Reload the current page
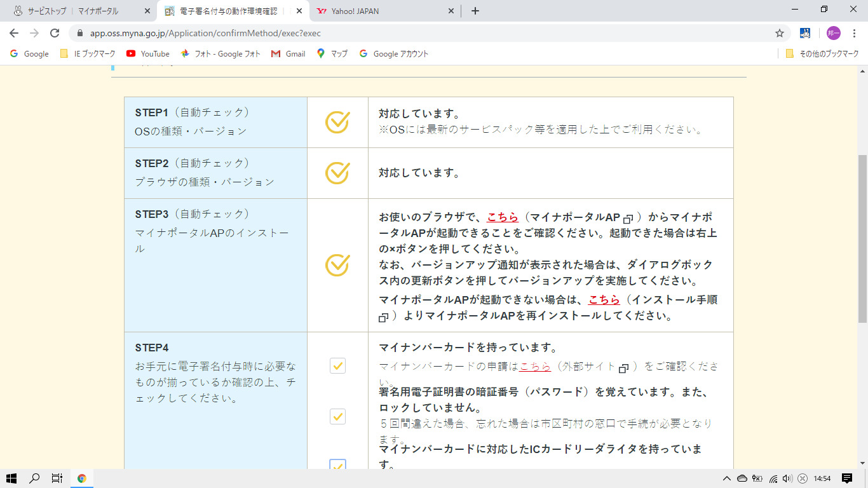Viewport: 868px width, 488px height. [x=55, y=33]
